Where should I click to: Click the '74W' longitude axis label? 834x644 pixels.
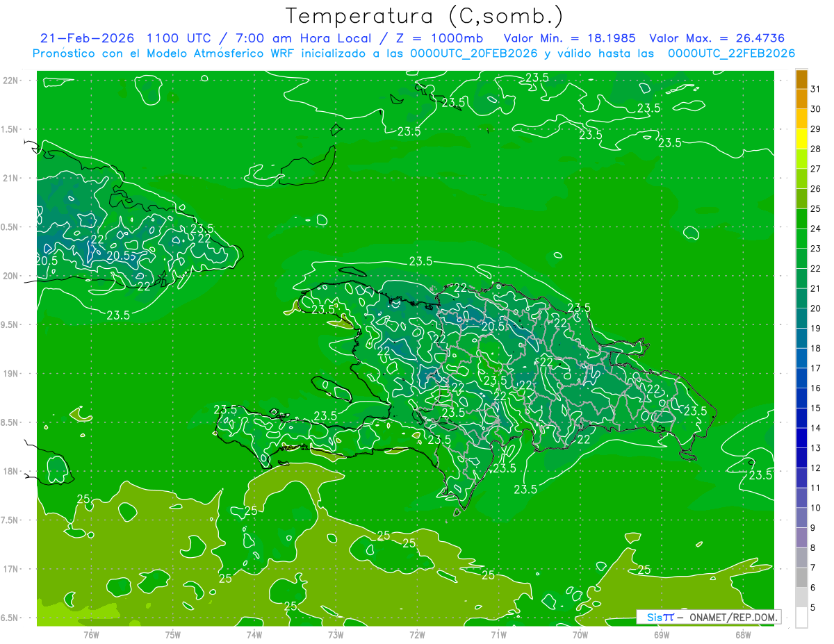pyautogui.click(x=254, y=635)
